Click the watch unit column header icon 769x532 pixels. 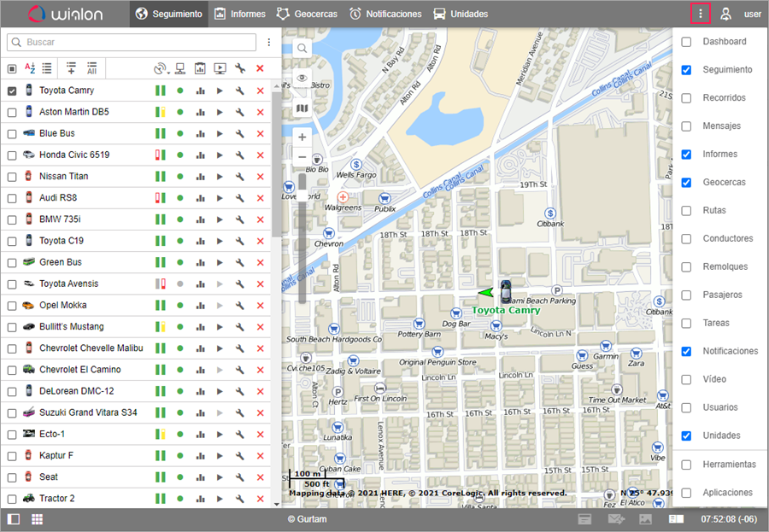click(x=220, y=68)
